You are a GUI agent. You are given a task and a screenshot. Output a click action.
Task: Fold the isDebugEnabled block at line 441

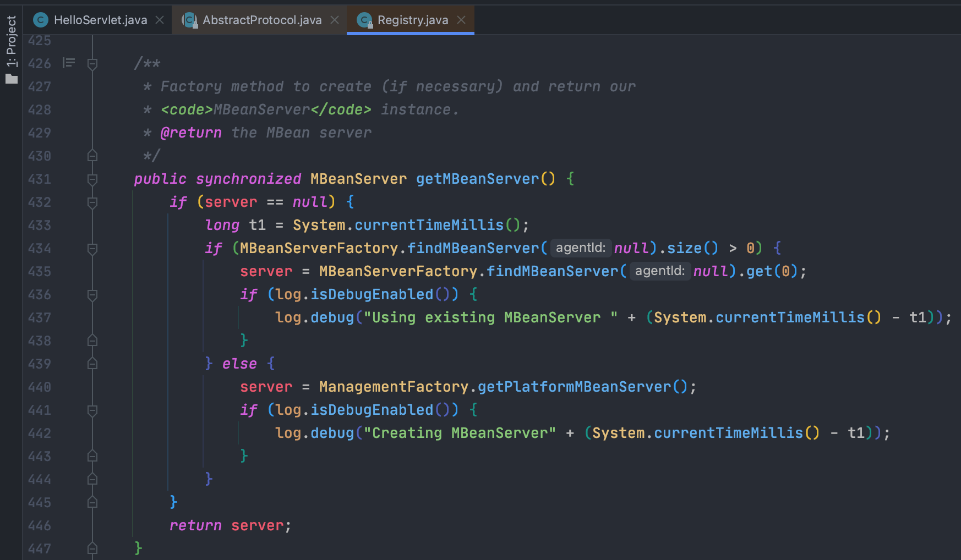pyautogui.click(x=92, y=410)
